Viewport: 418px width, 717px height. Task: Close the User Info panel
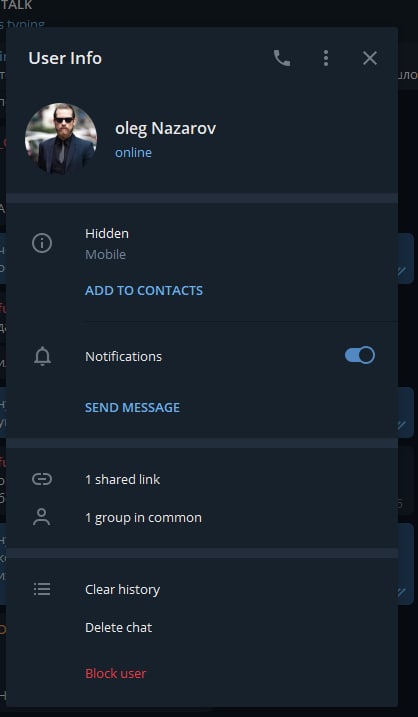[x=370, y=58]
